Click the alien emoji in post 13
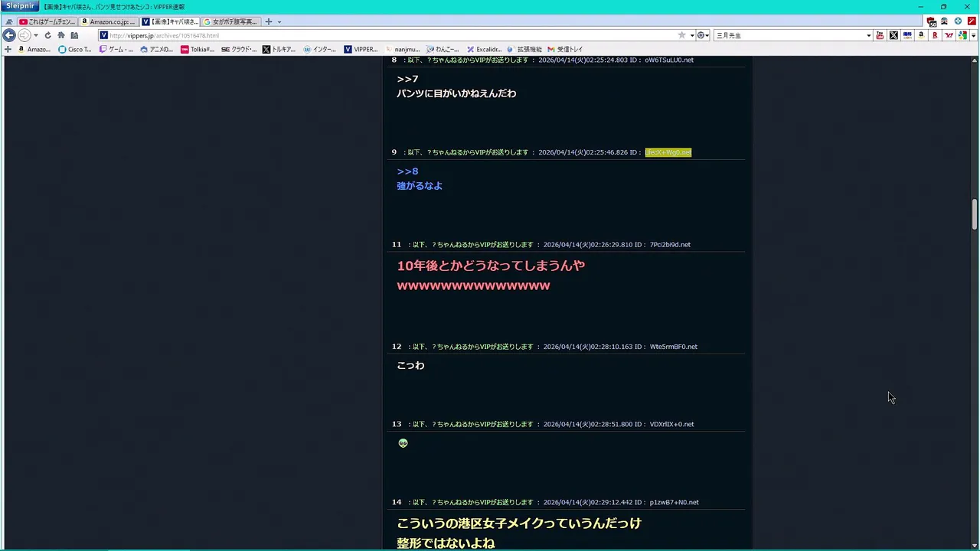 coord(403,443)
